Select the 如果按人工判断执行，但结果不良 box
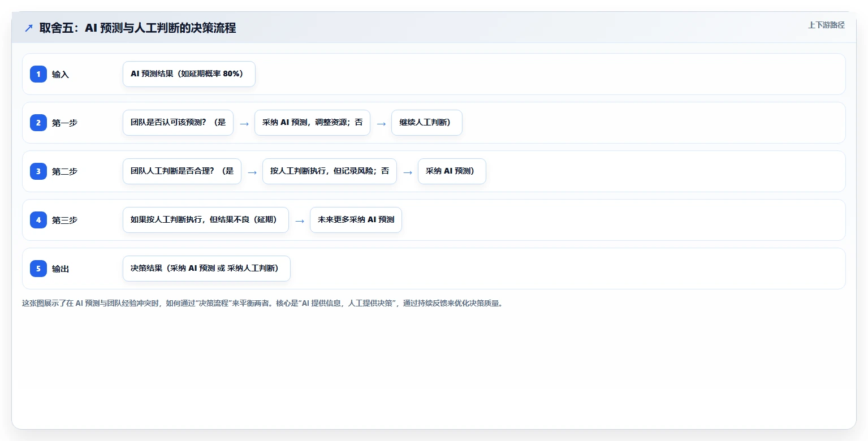 click(206, 220)
